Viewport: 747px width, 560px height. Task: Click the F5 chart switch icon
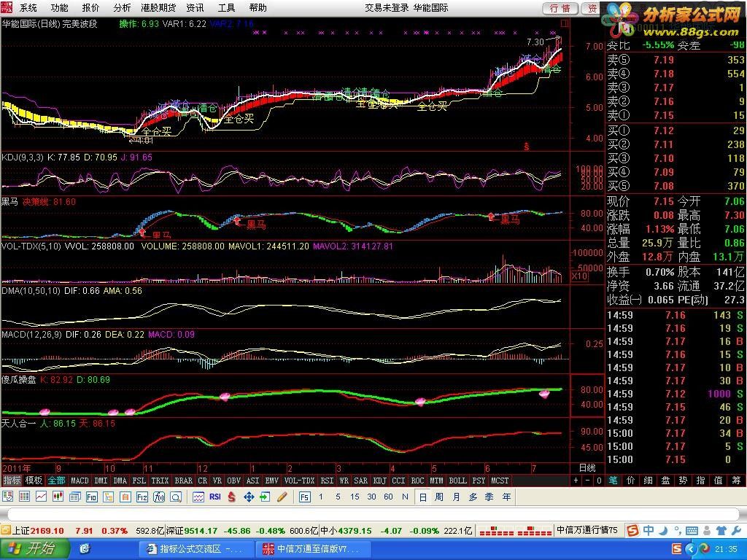pyautogui.click(x=305, y=497)
